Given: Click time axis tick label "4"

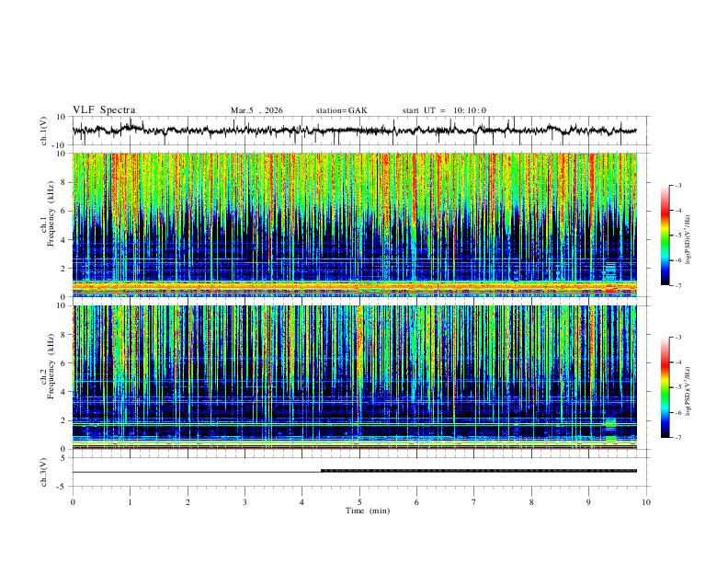Looking at the screenshot, I should 302,502.
